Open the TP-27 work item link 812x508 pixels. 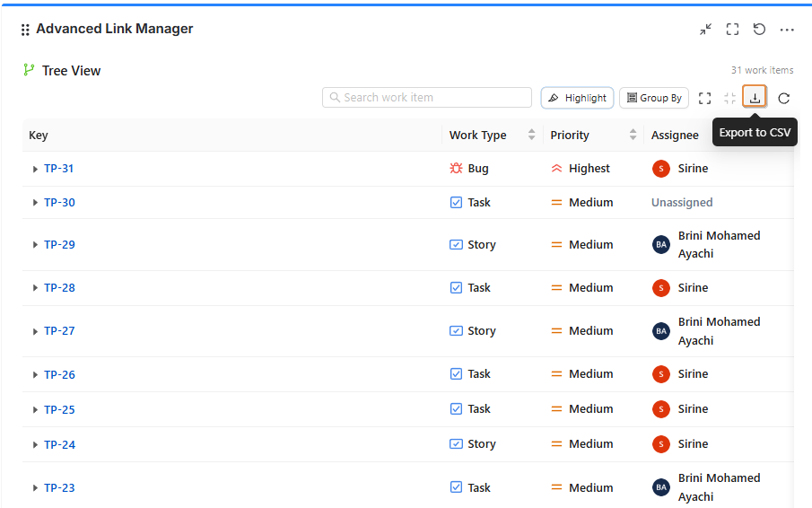59,331
